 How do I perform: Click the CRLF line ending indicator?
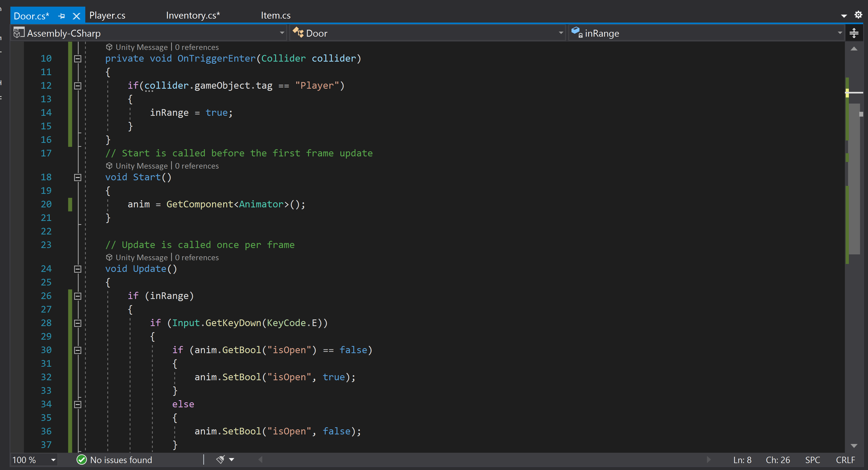(845, 460)
